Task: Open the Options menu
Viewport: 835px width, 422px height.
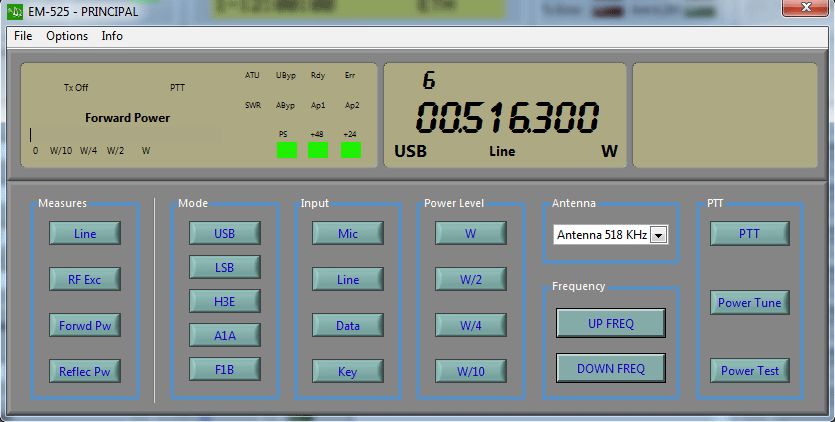Action: pyautogui.click(x=67, y=36)
